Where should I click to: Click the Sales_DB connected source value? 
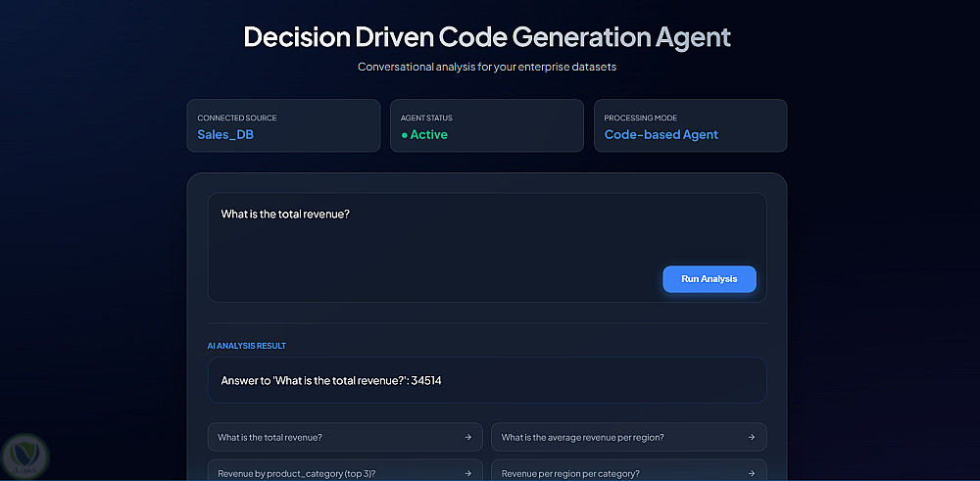[x=225, y=135]
